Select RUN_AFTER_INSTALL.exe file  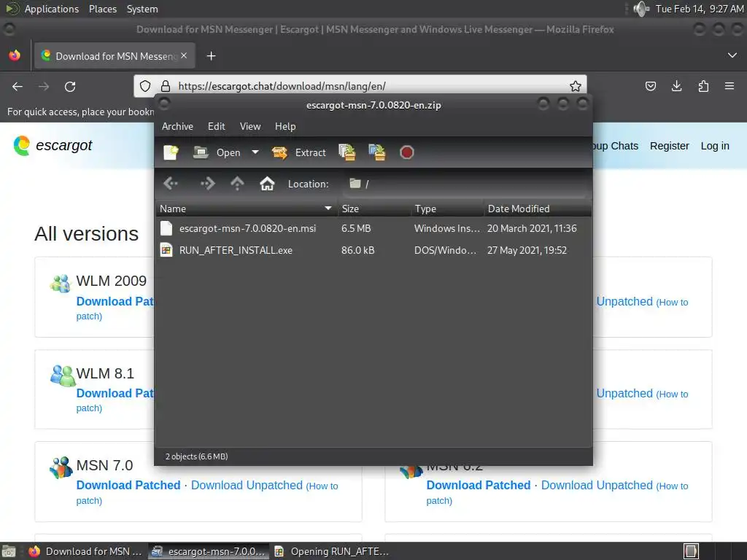[x=236, y=251]
